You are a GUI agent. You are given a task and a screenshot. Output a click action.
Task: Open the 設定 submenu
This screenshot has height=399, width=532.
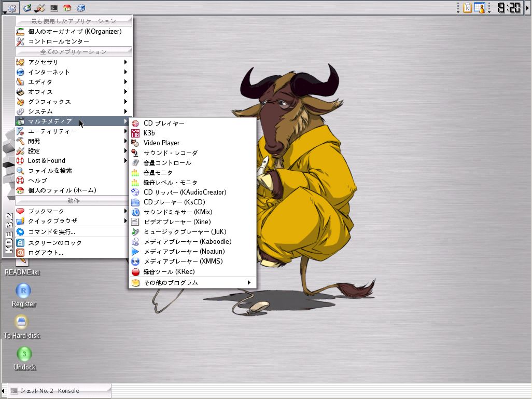pos(72,151)
